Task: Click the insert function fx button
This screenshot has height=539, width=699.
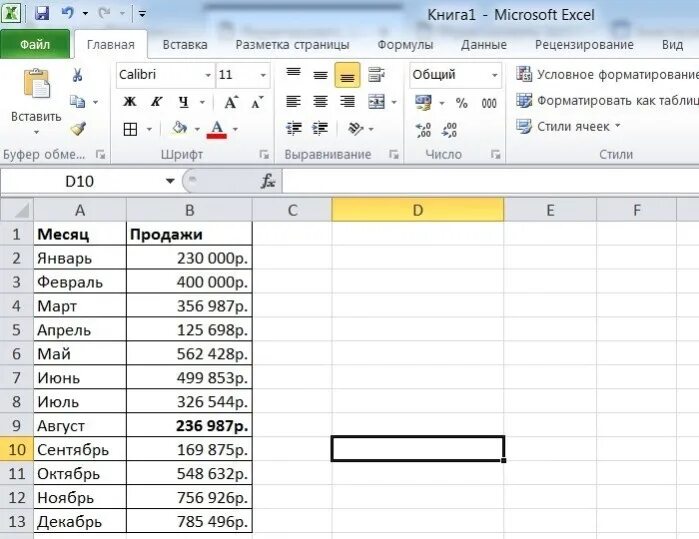Action: pos(267,181)
